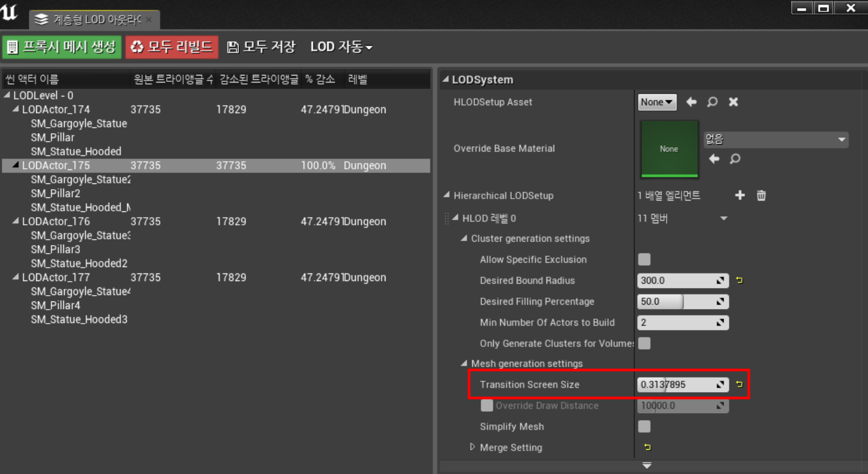Click Min Number Of Actors to Build field

click(683, 322)
